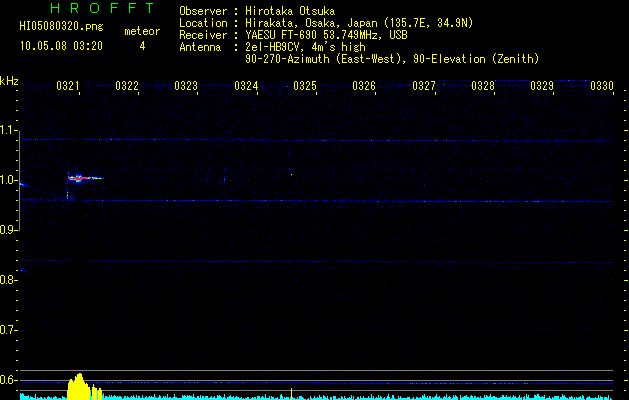Click time marker 0328

click(483, 86)
